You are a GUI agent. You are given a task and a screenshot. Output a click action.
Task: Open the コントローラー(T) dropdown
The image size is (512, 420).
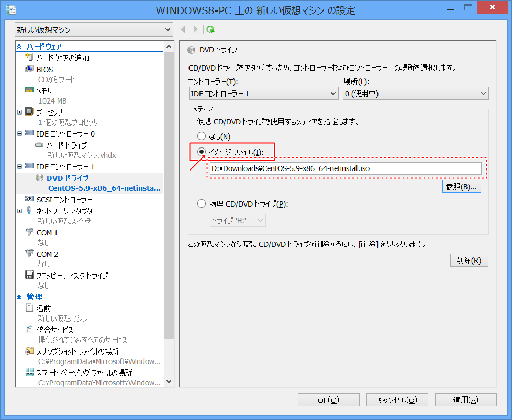click(263, 94)
